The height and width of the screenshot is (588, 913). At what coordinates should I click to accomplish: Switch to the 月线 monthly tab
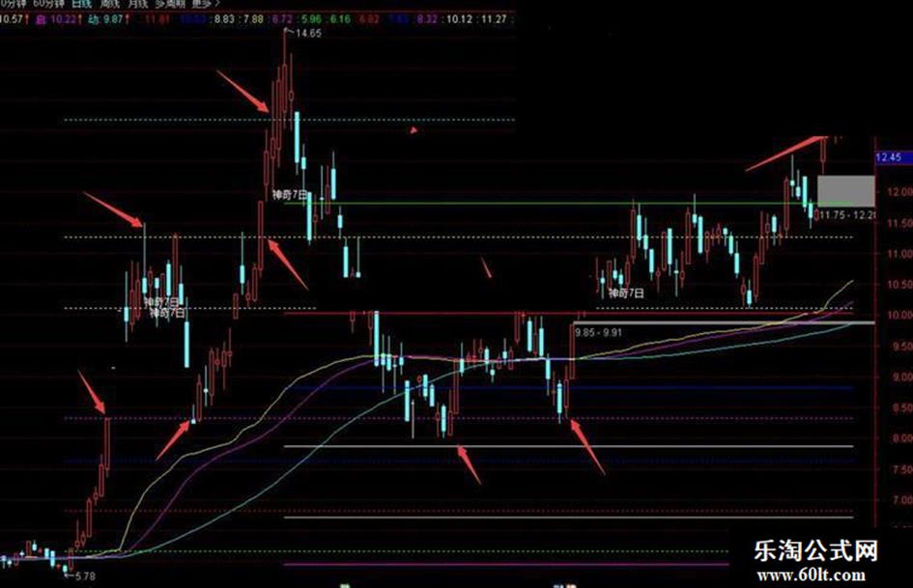point(137,3)
